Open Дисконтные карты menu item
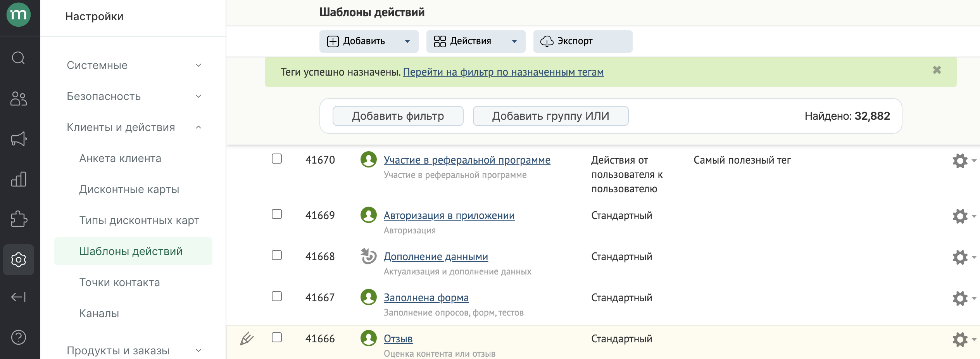Viewport: 980px width, 359px height. pyautogui.click(x=129, y=189)
